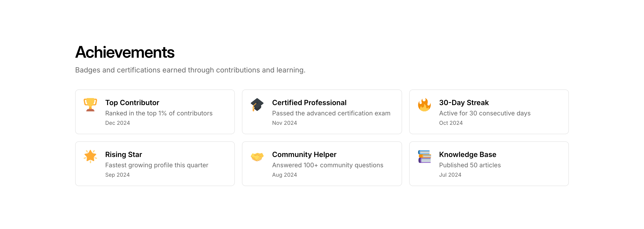The height and width of the screenshot is (229, 644).
Task: Click the Achievements page heading
Action: tap(125, 52)
